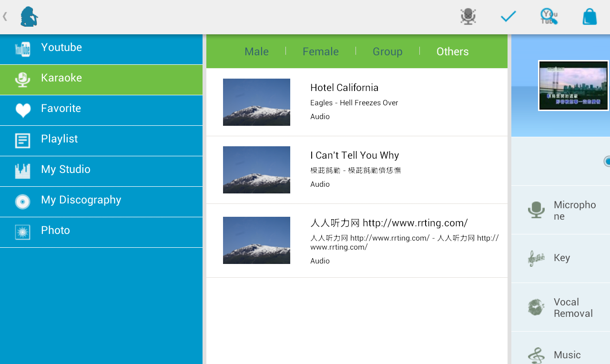Select the I Can't Tell You Why title
The image size is (610, 364).
click(355, 155)
